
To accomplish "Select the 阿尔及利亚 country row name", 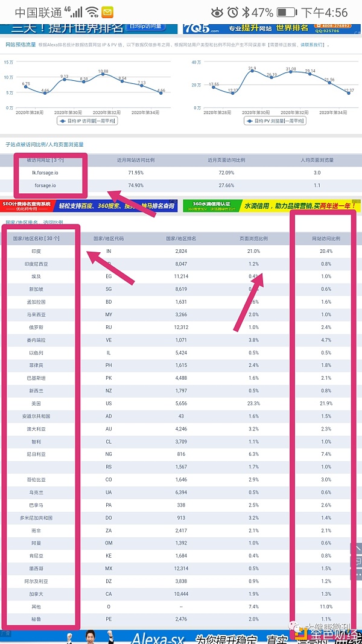I will click(x=36, y=582).
